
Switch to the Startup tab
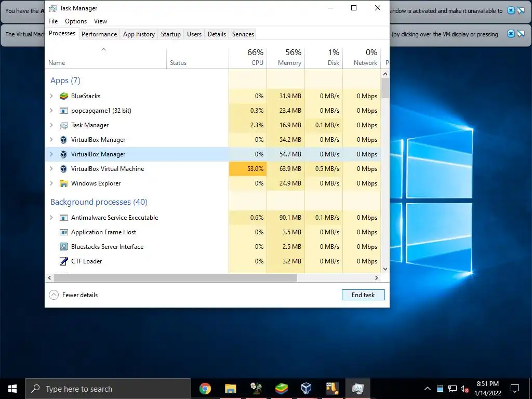pyautogui.click(x=170, y=34)
